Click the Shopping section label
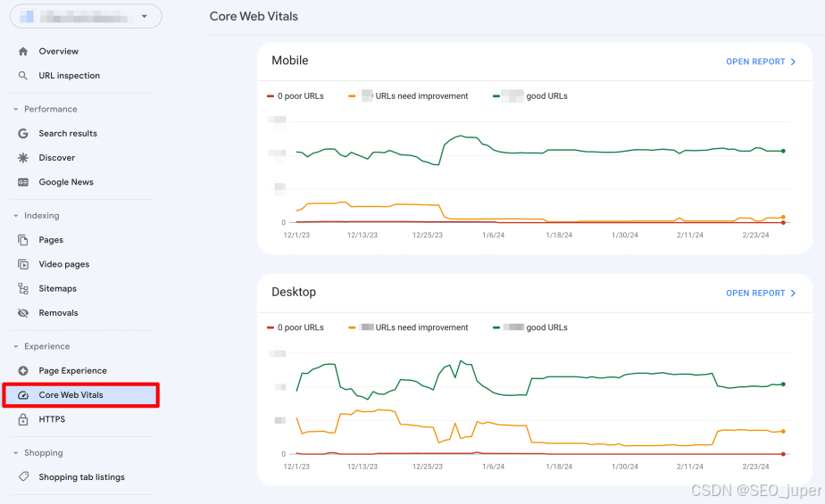Viewport: 825px width, 504px height. click(x=43, y=453)
